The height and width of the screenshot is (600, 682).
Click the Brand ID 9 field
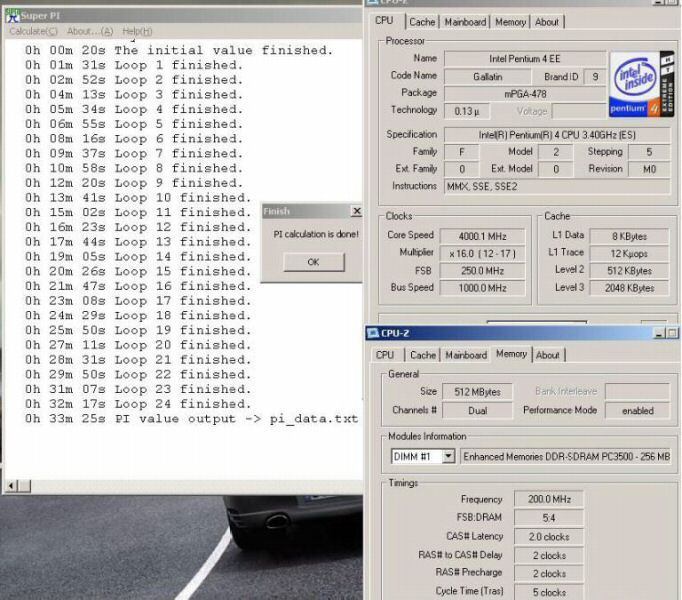coord(595,77)
